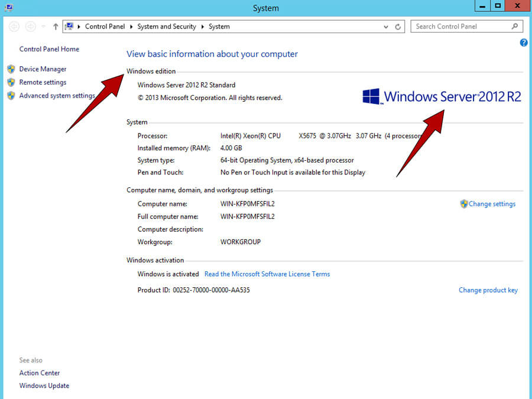Click Change product key link

click(488, 290)
